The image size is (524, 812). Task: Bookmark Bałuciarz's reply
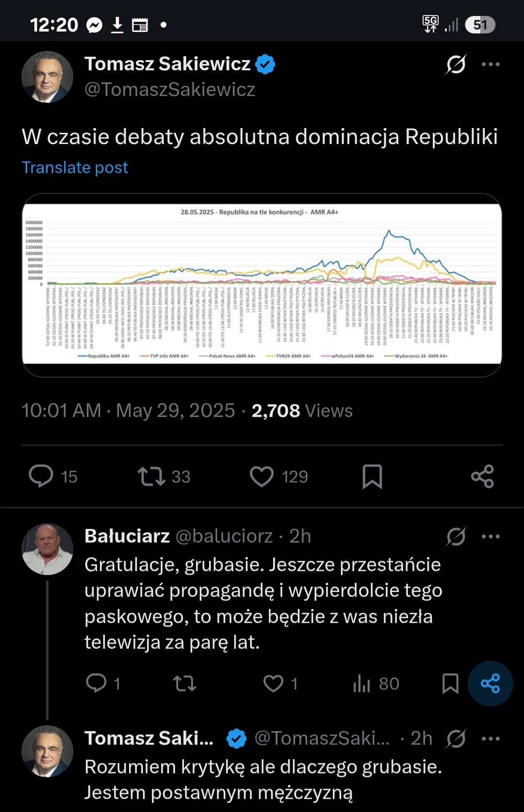[450, 684]
